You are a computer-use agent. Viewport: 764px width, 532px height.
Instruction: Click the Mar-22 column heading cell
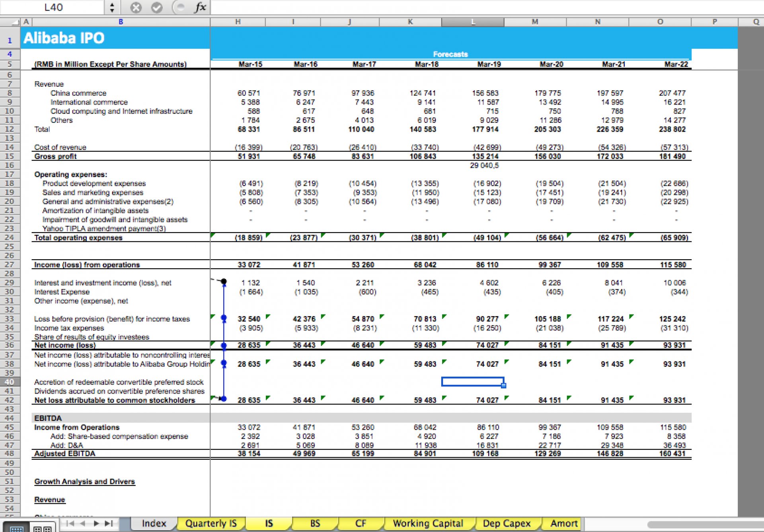[676, 64]
